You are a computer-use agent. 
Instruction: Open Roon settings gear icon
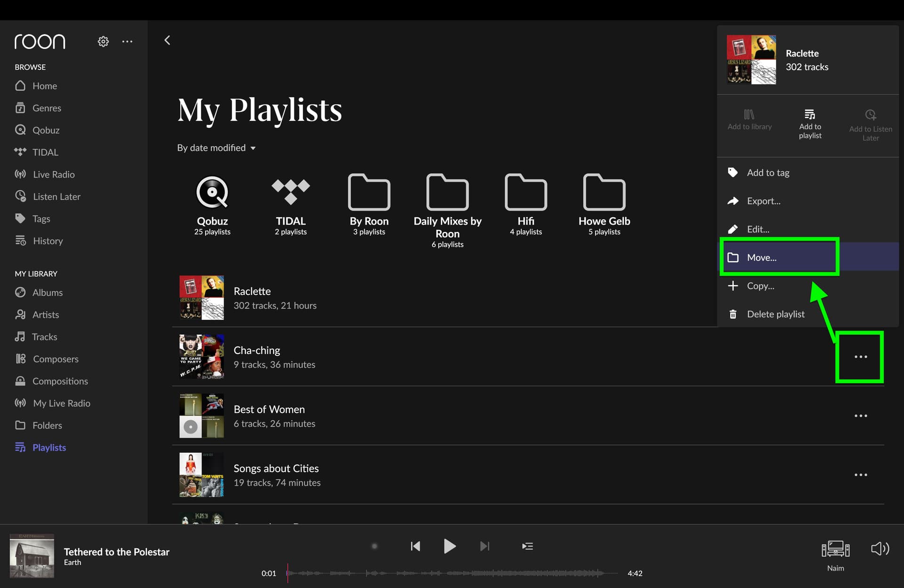pos(103,41)
